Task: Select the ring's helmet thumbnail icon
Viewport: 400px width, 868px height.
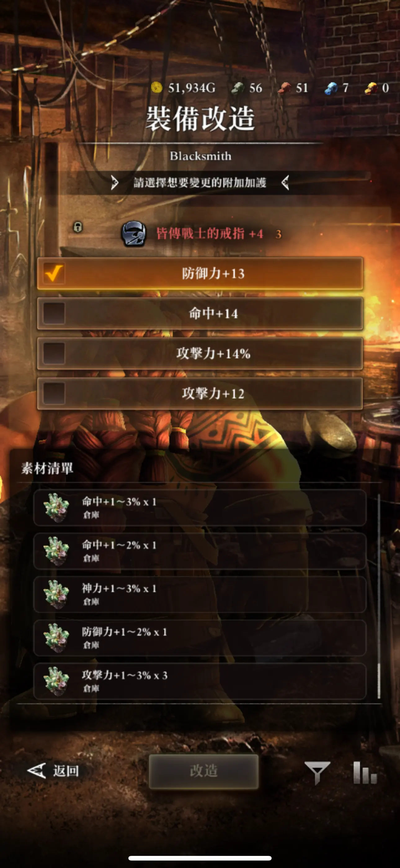Action: point(134,233)
